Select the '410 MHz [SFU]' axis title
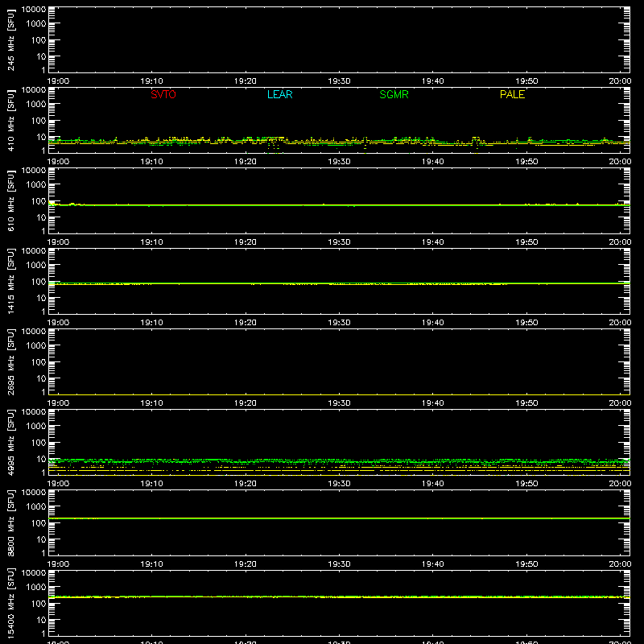This screenshot has height=644, width=644. (10, 120)
